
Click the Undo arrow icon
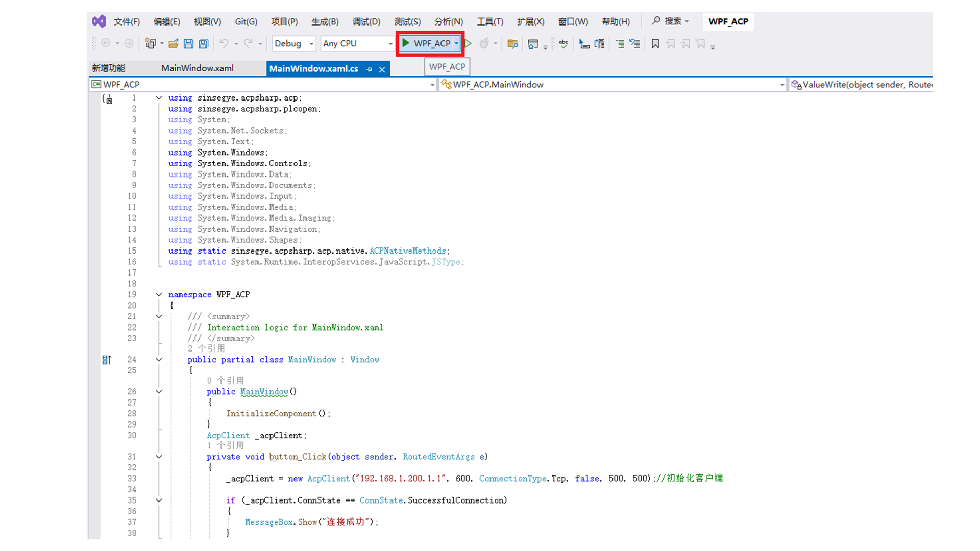click(224, 44)
